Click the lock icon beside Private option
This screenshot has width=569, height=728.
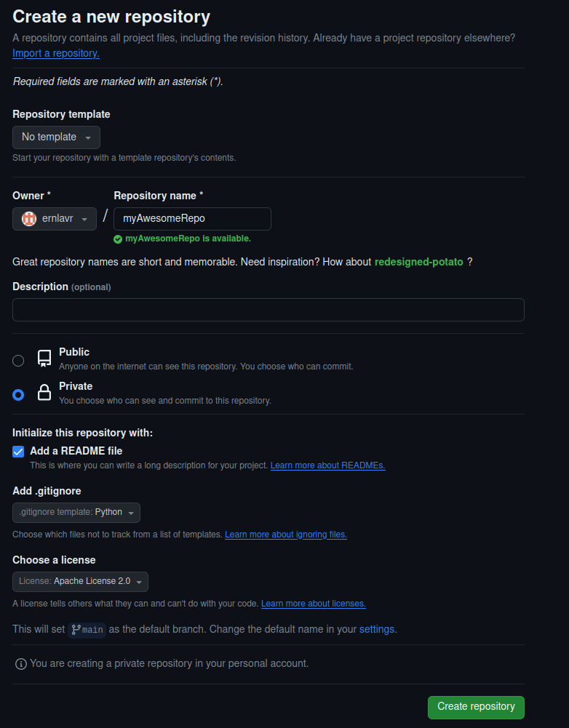44,393
